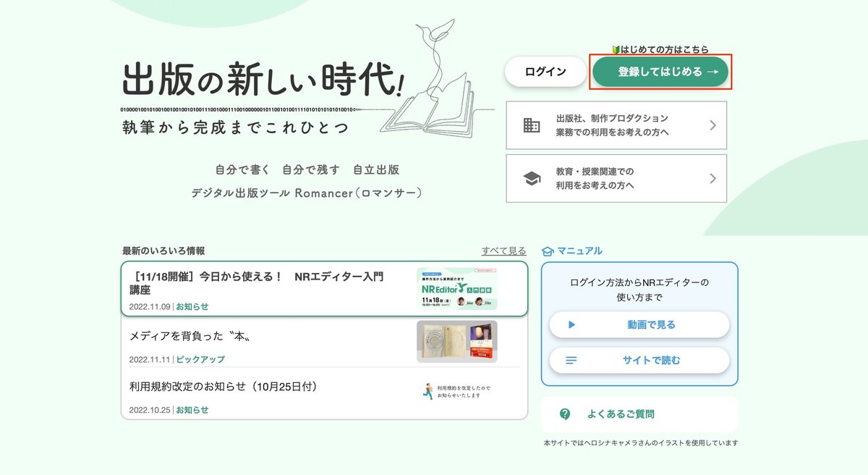868x475 pixels.
Task: Click the 出版の新しい時代! heading
Action: pos(263,79)
